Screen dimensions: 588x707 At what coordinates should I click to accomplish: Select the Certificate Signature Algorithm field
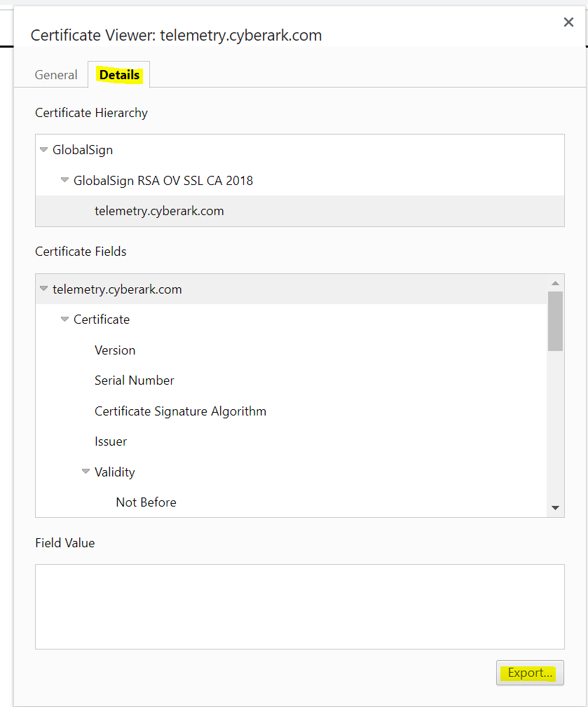click(180, 411)
